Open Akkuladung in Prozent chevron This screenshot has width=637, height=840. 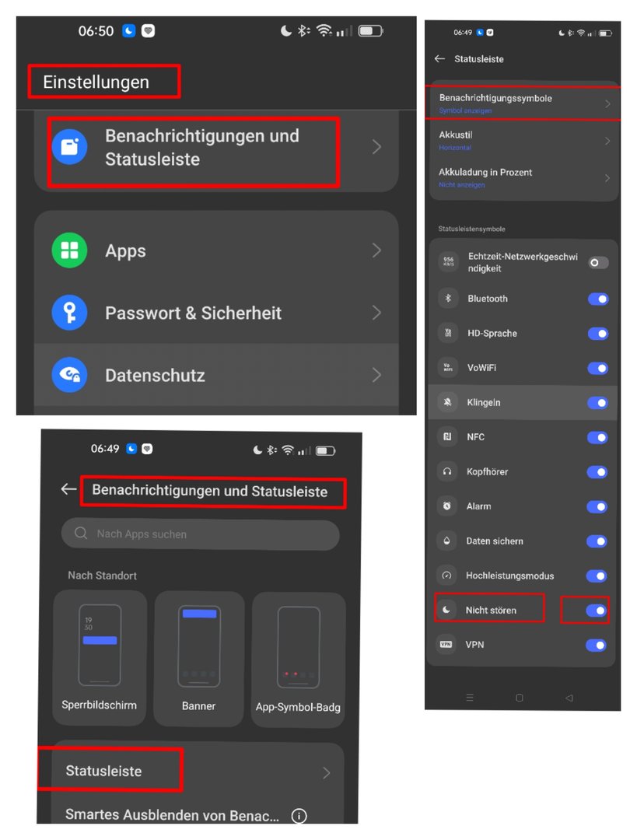[607, 178]
